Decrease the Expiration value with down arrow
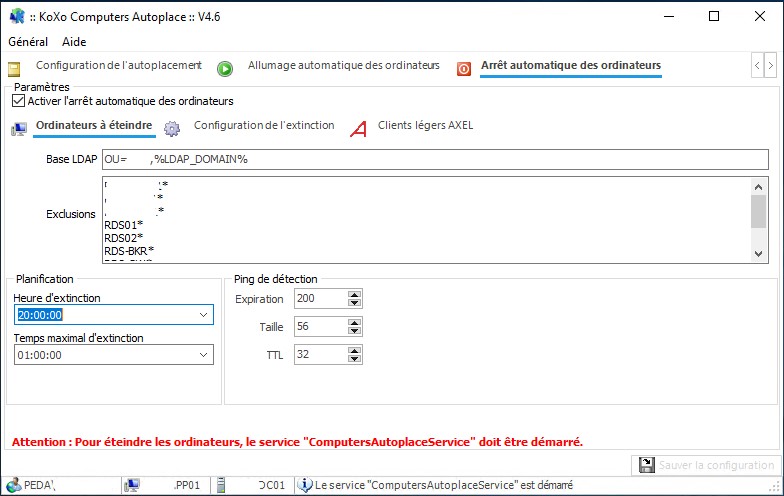The image size is (784, 496). click(354, 302)
